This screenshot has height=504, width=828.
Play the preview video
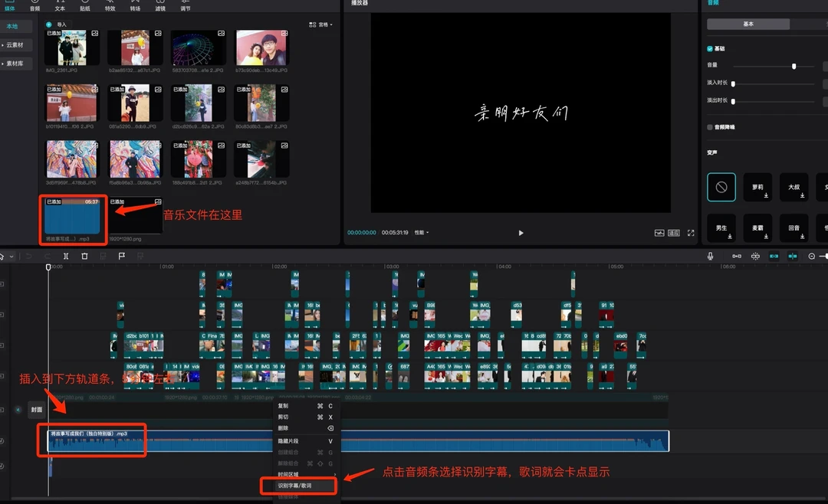pyautogui.click(x=521, y=233)
